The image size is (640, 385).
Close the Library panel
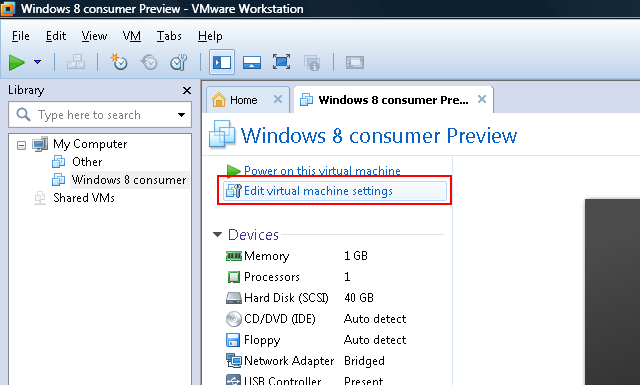(187, 90)
